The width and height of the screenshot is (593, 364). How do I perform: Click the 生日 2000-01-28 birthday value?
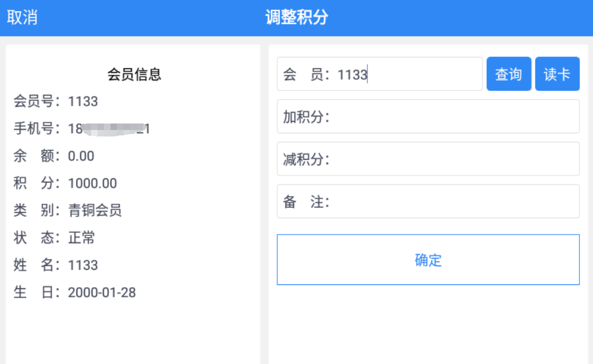pyautogui.click(x=102, y=292)
